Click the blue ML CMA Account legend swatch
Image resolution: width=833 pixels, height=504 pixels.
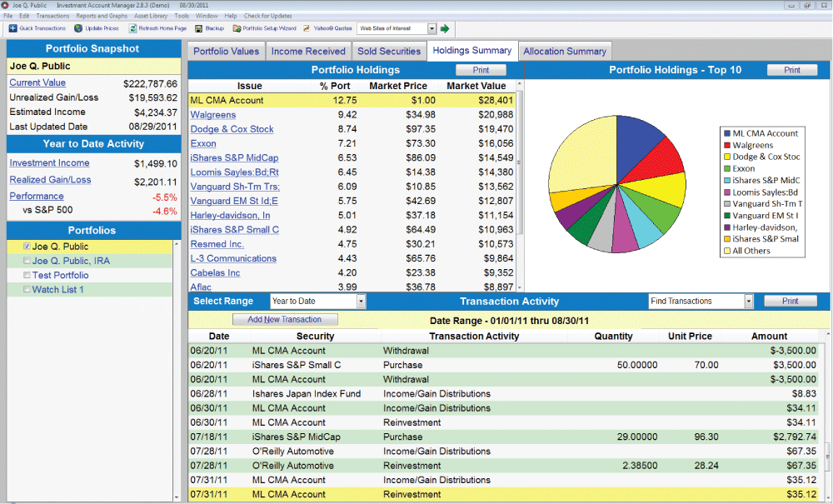coord(726,133)
